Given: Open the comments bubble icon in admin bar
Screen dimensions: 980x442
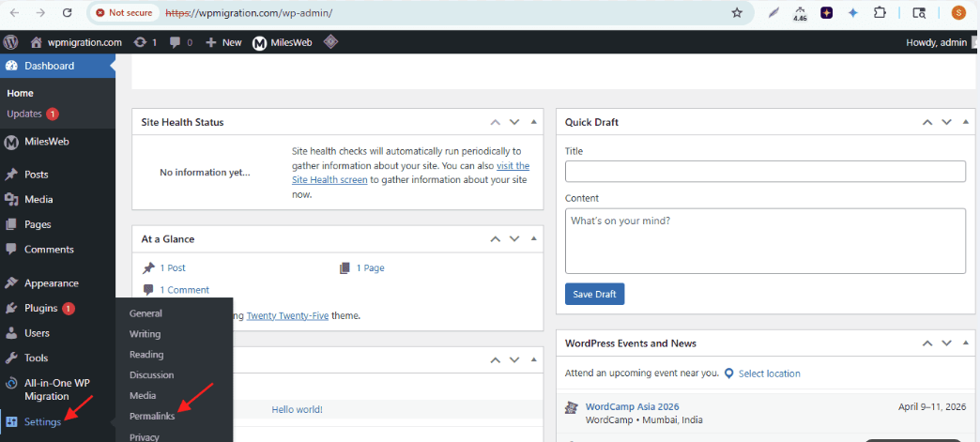Looking at the screenshot, I should pyautogui.click(x=176, y=42).
